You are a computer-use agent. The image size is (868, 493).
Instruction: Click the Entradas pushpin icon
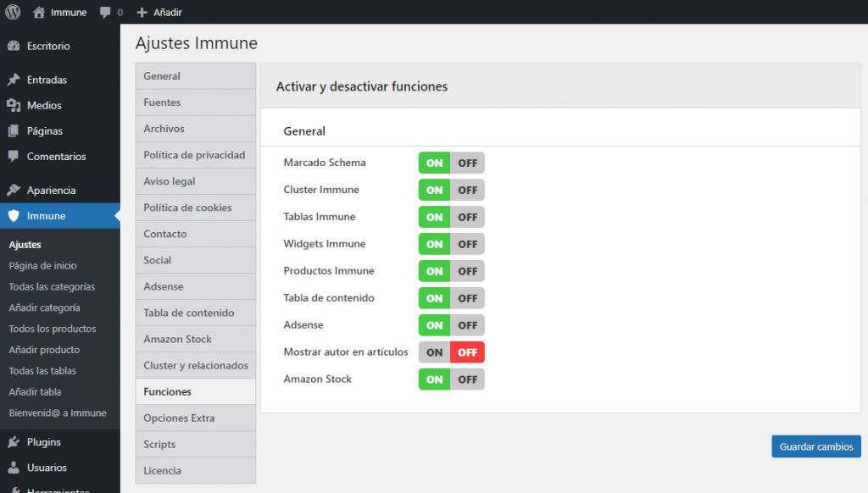[x=14, y=80]
